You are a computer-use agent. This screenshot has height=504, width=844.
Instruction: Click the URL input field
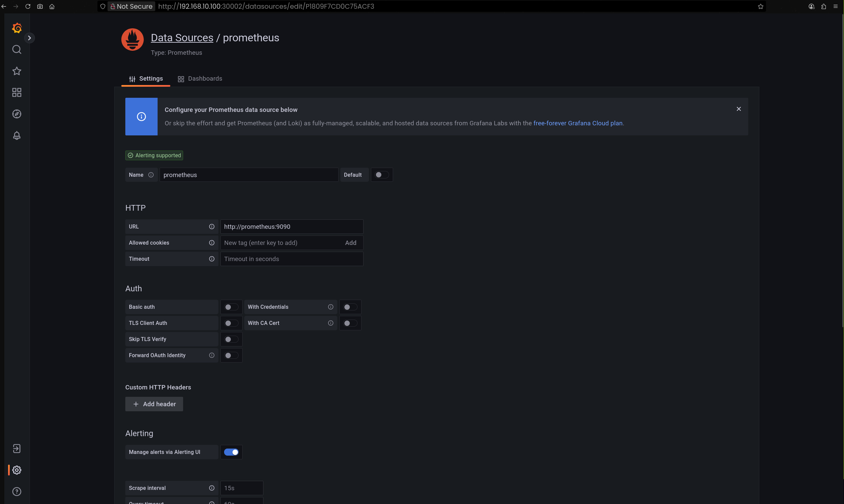click(x=292, y=226)
